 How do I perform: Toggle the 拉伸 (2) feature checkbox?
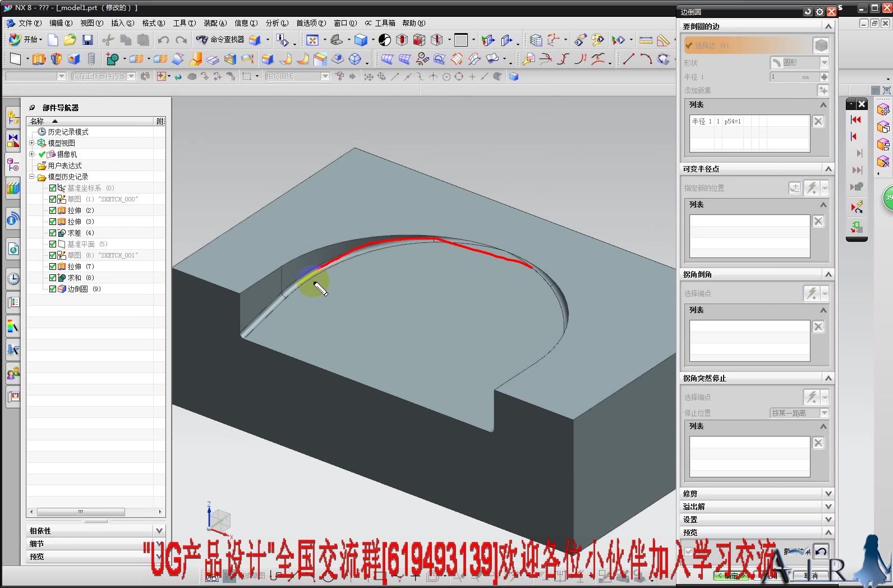[53, 210]
